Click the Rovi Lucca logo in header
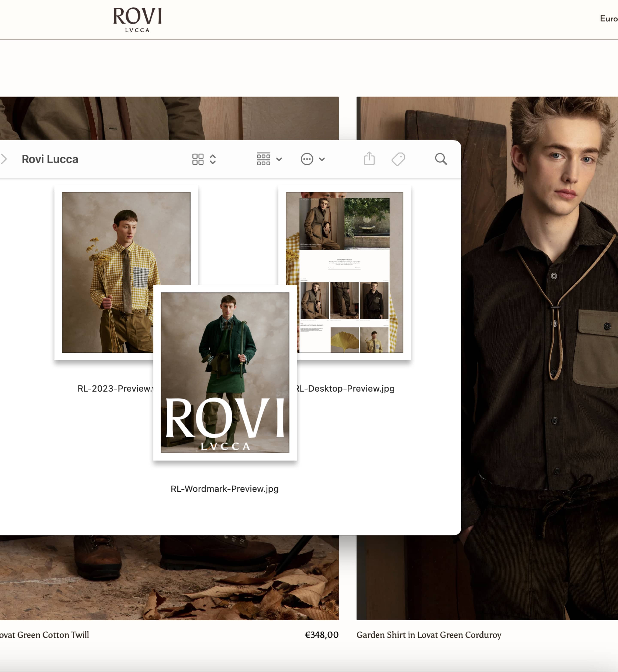 (137, 20)
